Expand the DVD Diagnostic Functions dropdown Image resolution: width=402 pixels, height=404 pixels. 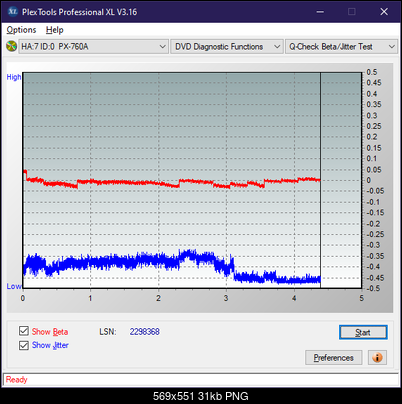227,47
